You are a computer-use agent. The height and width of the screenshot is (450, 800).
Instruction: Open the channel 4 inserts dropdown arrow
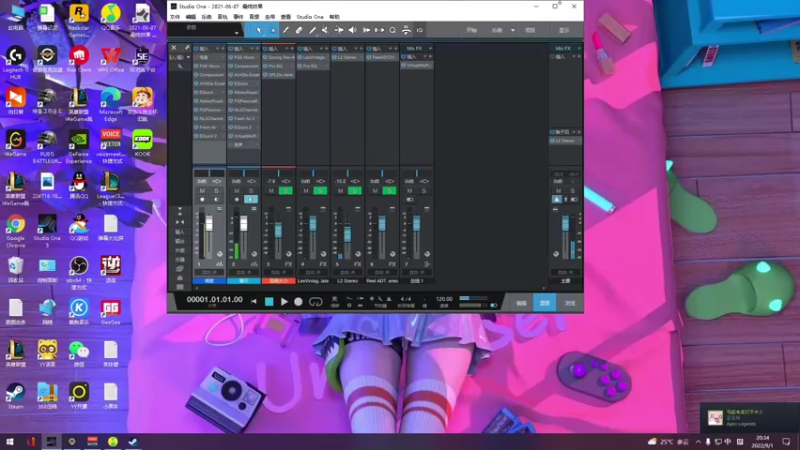321,48
